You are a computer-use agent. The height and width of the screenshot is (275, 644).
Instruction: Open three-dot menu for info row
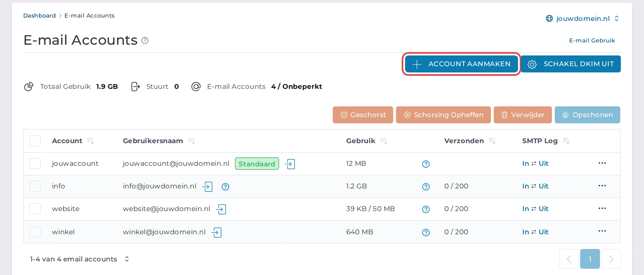(x=602, y=186)
